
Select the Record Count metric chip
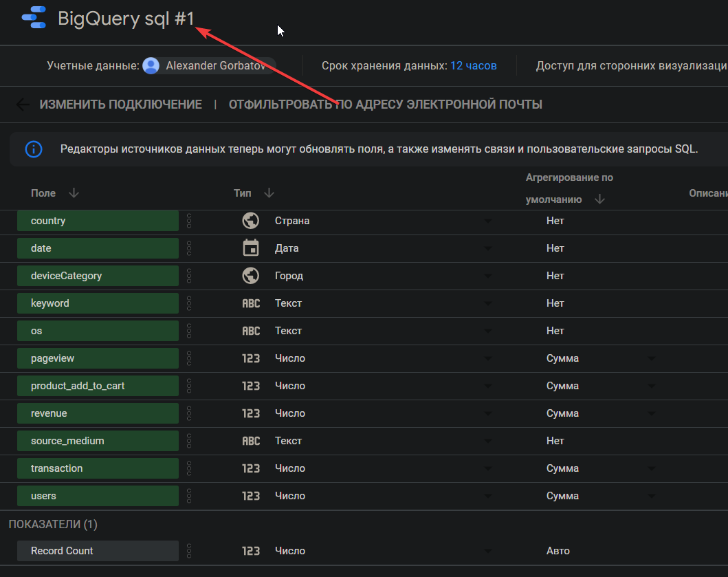point(98,550)
